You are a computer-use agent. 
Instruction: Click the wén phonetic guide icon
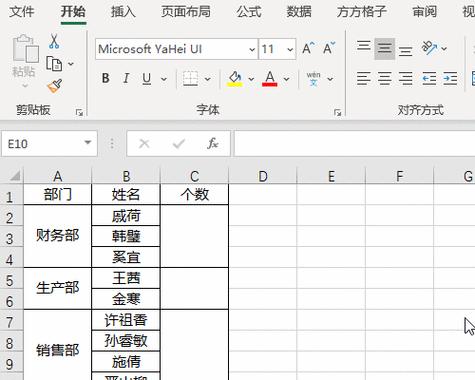tap(313, 79)
